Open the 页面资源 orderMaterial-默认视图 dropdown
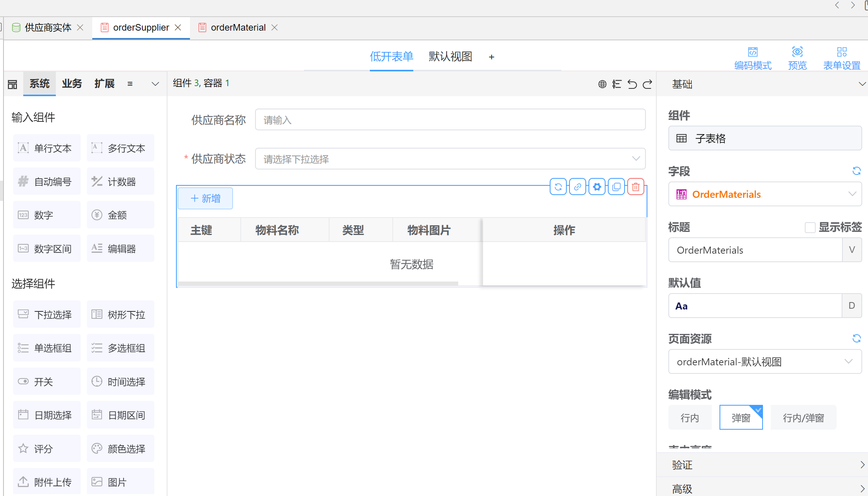 coord(764,361)
